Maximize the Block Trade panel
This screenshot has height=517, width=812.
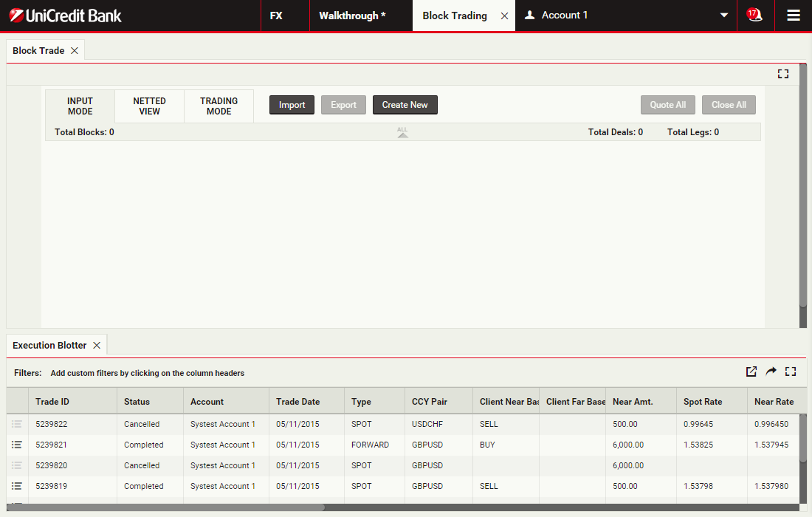(783, 74)
